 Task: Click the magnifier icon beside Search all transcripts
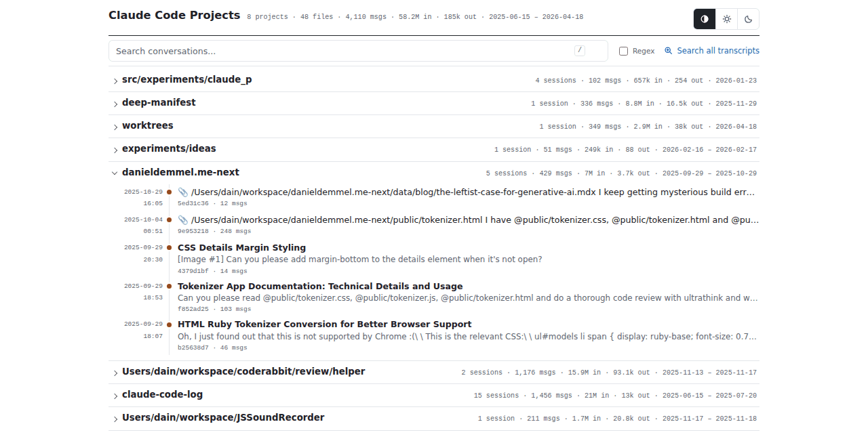[668, 51]
